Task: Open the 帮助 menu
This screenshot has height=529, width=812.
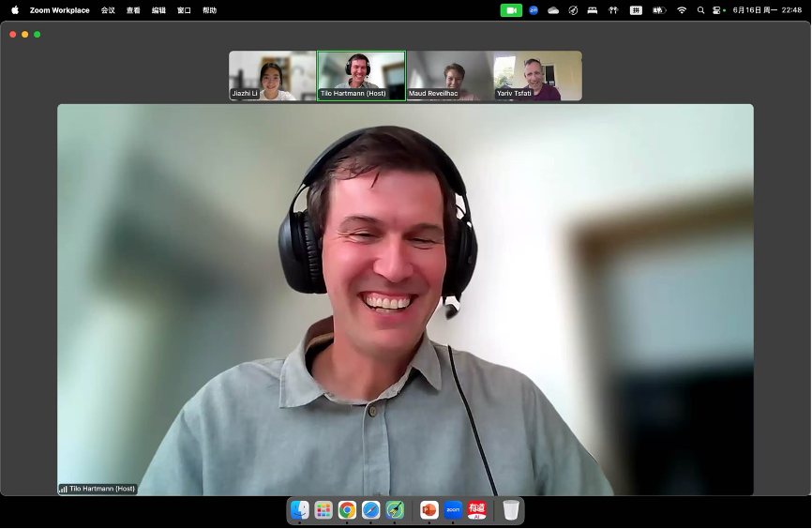Action: point(209,10)
